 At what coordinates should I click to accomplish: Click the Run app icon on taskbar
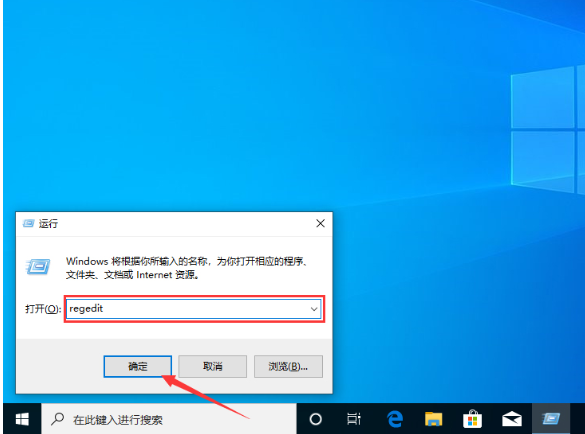551,419
